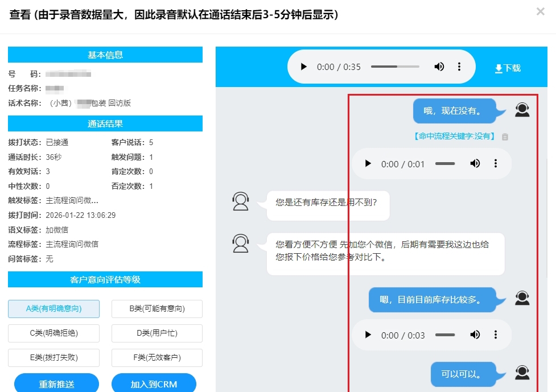Play the 0:01 audio clip
Screen dimensions: 556x392
[368, 164]
